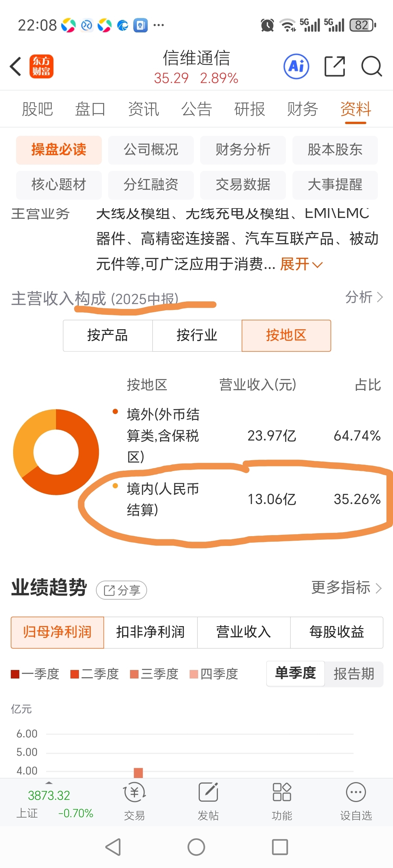The height and width of the screenshot is (868, 393).
Task: Select 单季度 toggle option
Action: click(x=296, y=674)
